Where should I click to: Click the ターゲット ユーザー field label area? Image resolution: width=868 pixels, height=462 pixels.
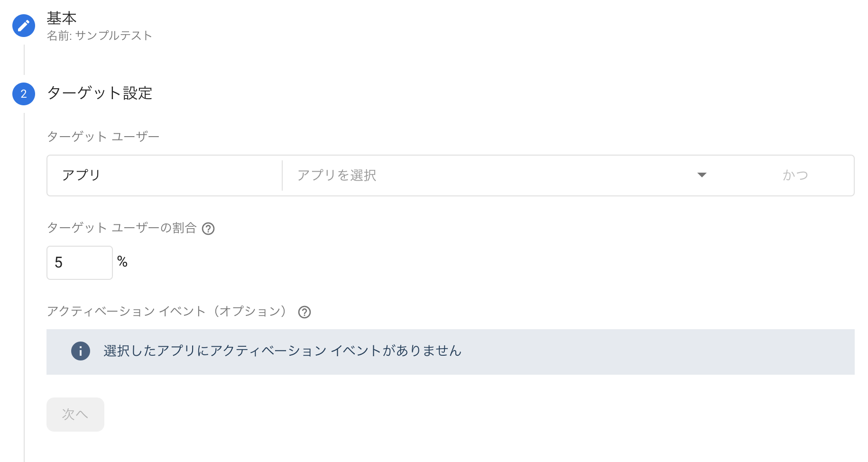tap(102, 136)
